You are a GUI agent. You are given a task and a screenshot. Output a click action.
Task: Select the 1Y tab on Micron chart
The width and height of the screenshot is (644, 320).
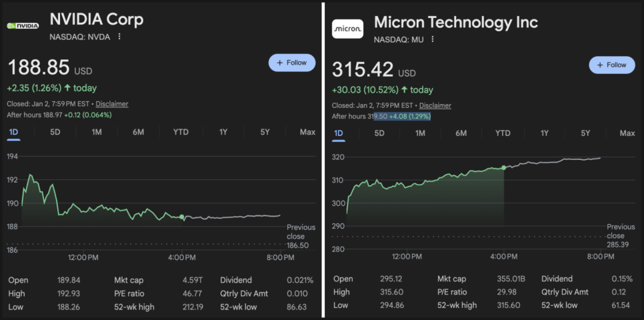point(545,133)
